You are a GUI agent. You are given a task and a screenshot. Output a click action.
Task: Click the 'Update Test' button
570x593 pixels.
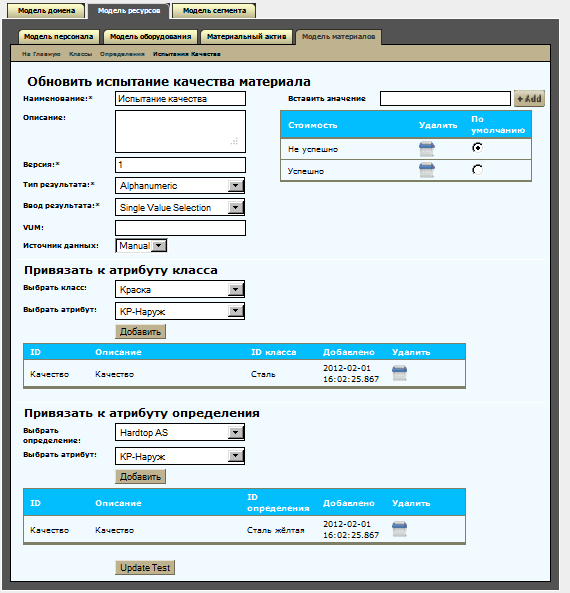145,568
